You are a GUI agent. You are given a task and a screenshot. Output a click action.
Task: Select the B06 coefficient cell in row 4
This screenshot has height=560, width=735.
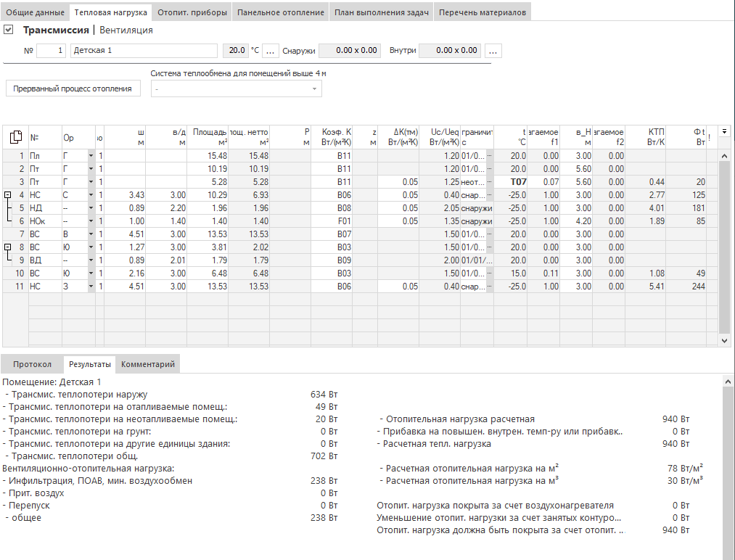coord(332,195)
